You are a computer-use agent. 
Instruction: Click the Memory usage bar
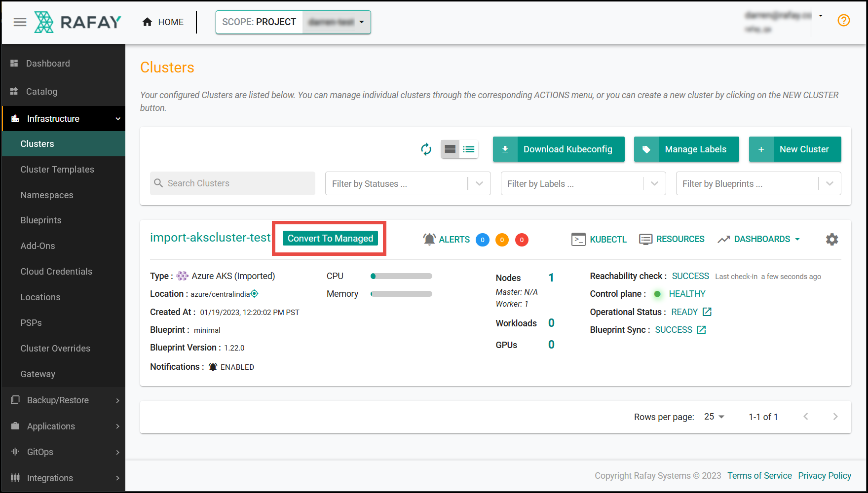pyautogui.click(x=401, y=294)
